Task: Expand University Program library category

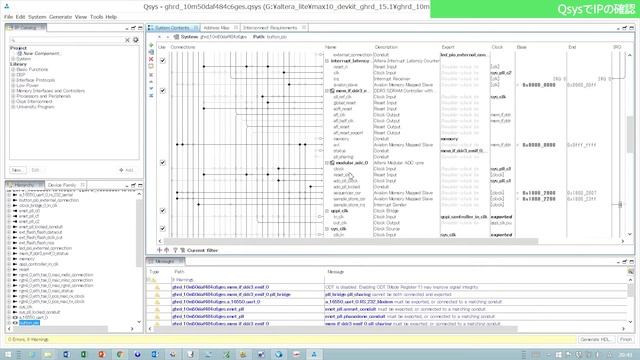Action: (x=13, y=107)
